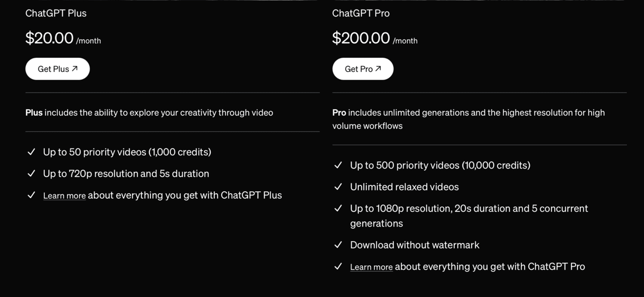Click the checkmark next to Download without watermark
644x297 pixels.
(x=338, y=245)
